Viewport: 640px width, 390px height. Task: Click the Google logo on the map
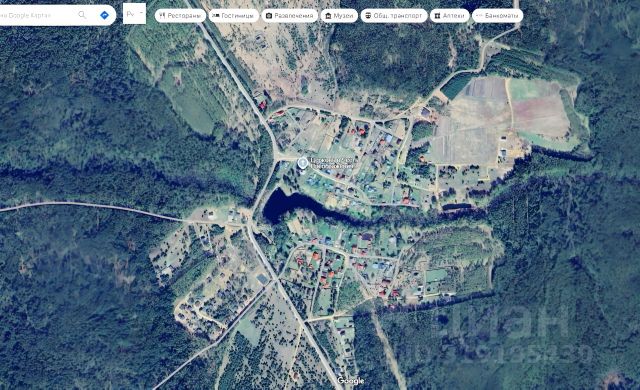click(x=351, y=381)
